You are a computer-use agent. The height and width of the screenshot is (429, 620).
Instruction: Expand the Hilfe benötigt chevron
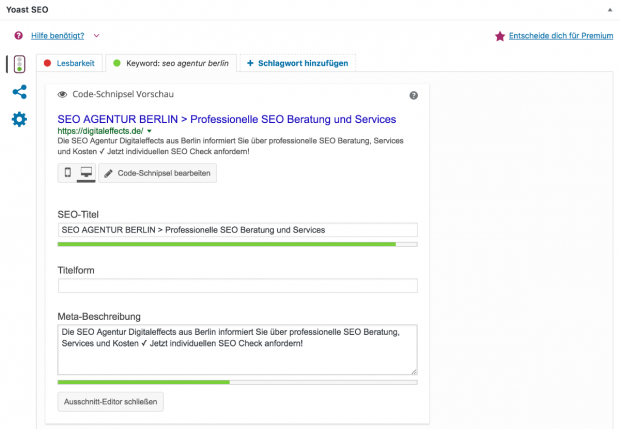(x=96, y=36)
